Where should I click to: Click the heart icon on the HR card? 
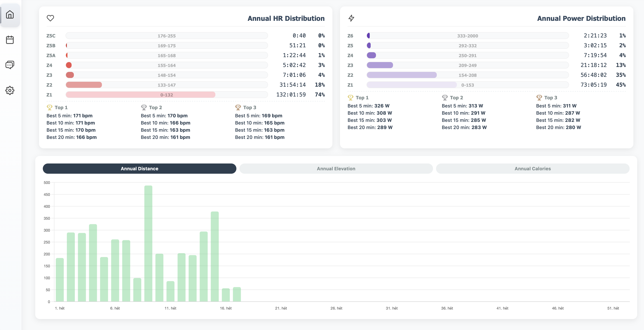tap(50, 18)
